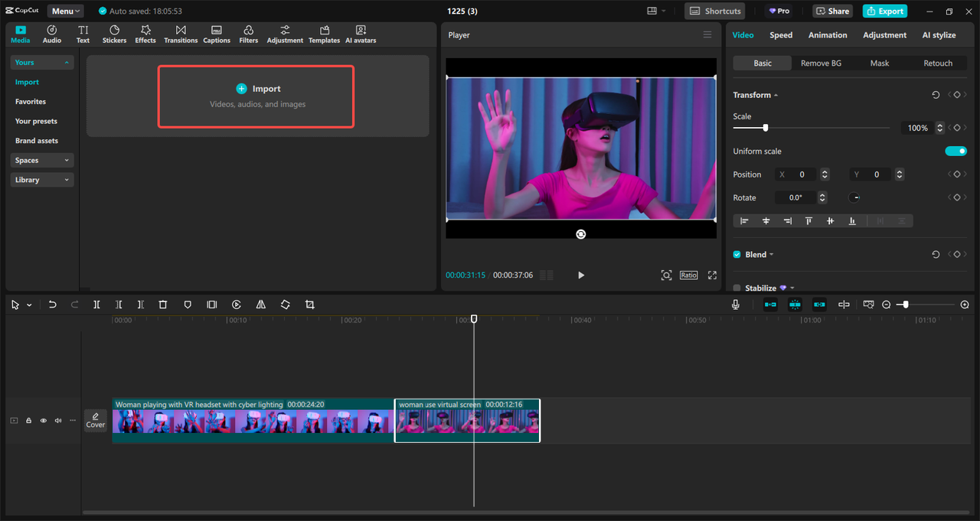Viewport: 980px width, 521px height.
Task: Play the video in the Player
Action: tap(580, 275)
